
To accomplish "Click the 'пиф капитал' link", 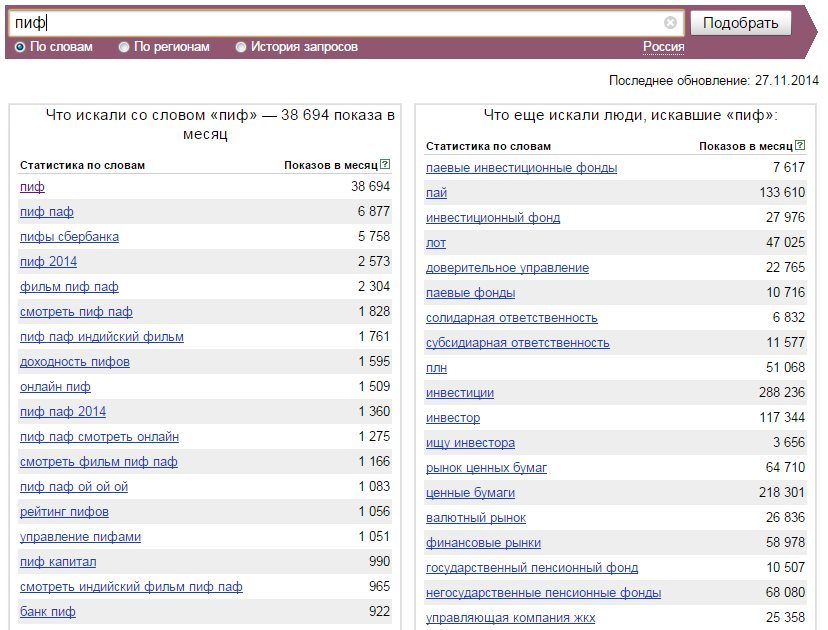I will [x=58, y=562].
